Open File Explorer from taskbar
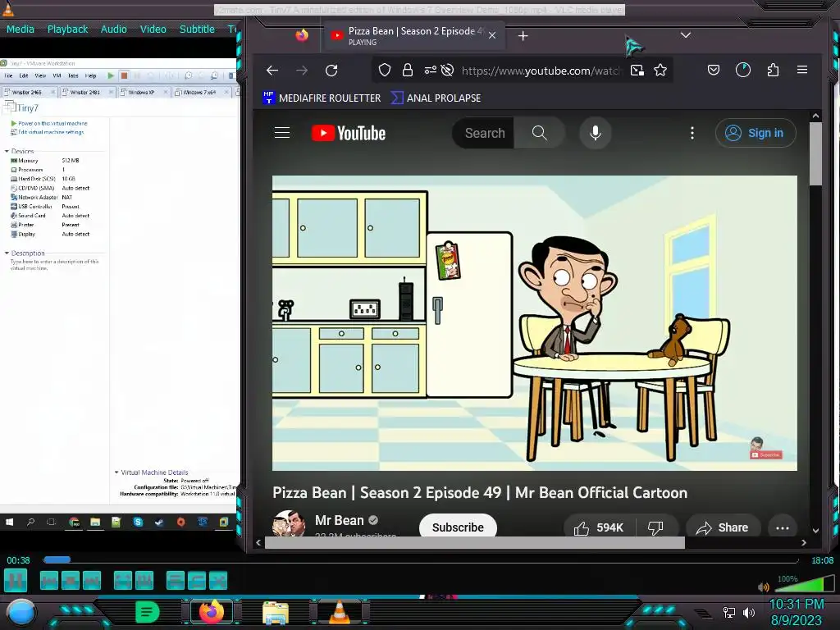The image size is (840, 630). [276, 612]
